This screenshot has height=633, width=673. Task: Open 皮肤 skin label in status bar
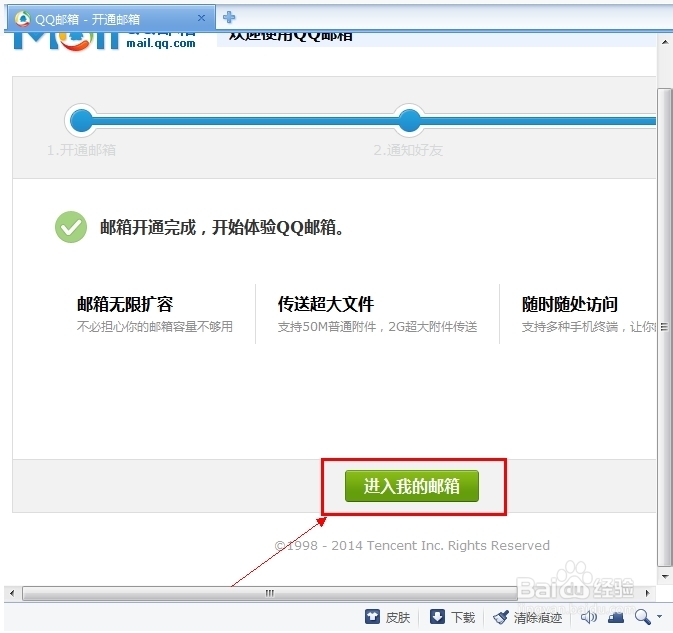click(397, 618)
